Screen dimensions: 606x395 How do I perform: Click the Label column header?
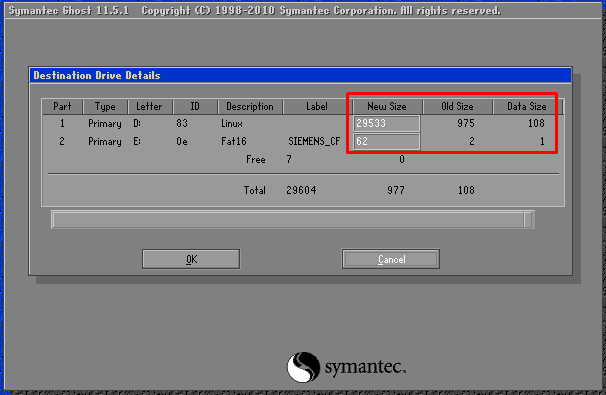(317, 107)
